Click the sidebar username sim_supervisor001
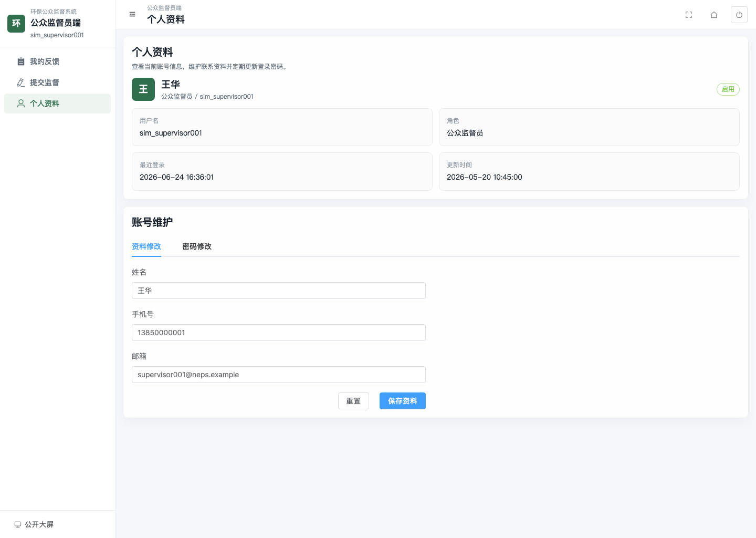 (x=57, y=35)
